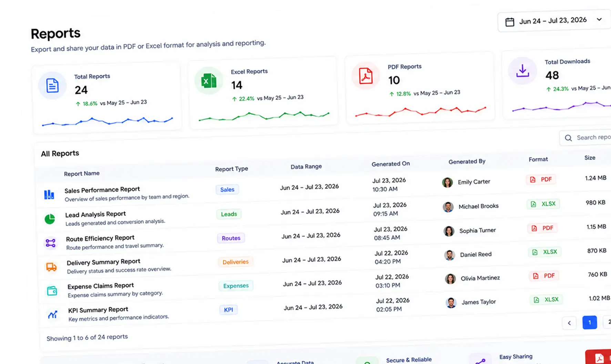
Task: Click the Delivery Summary Report truck icon
Action: pyautogui.click(x=51, y=267)
